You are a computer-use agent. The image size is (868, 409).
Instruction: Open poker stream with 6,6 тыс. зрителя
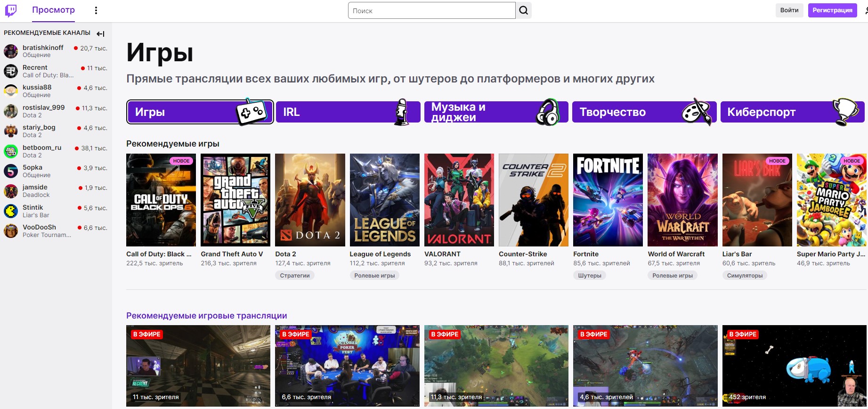point(347,366)
